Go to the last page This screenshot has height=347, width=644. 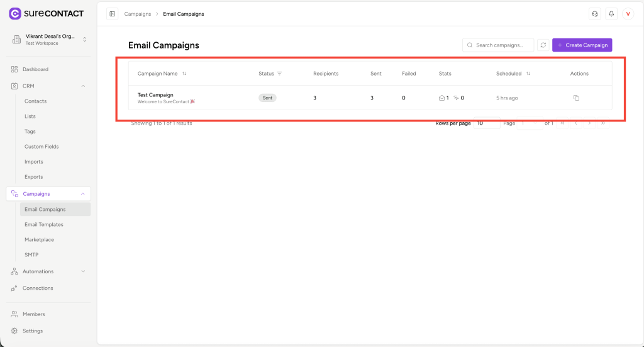point(603,123)
